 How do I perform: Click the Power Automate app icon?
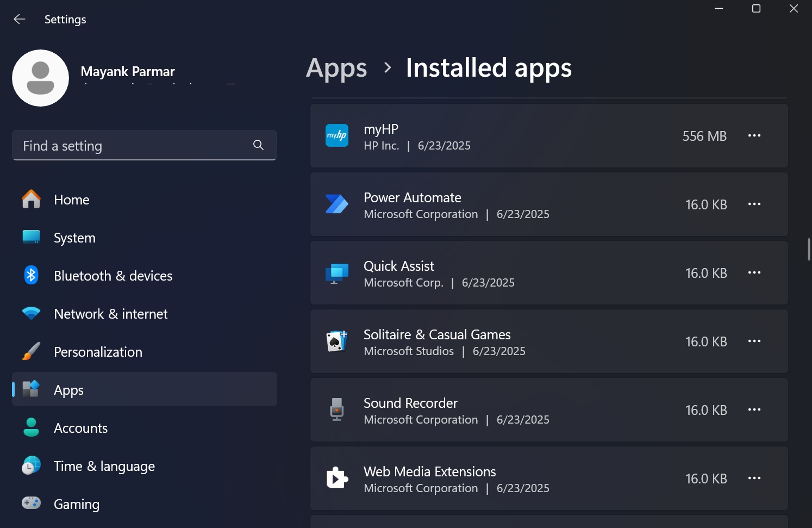tap(336, 204)
